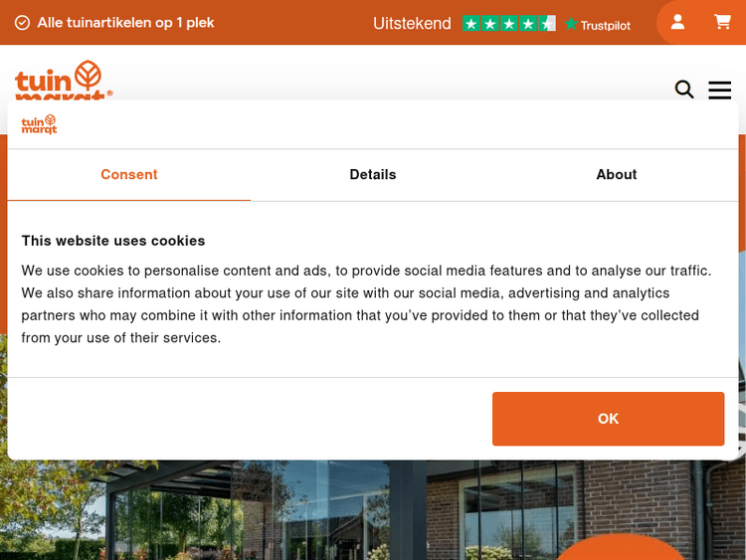
Task: Click the checkmark icon in top banner
Action: [22, 23]
